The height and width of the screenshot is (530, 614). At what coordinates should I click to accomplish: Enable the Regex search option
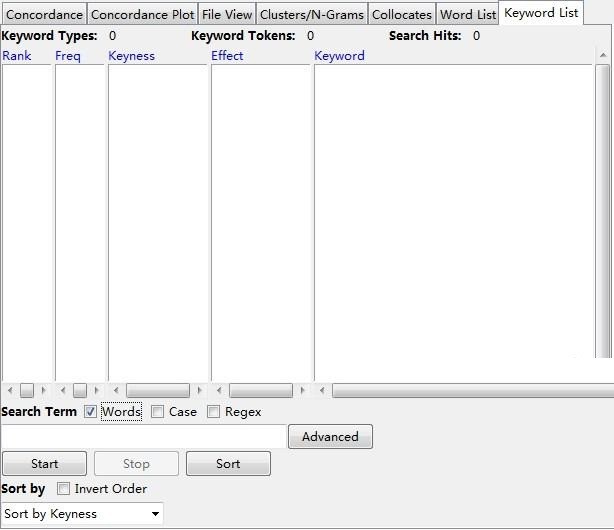[x=214, y=412]
